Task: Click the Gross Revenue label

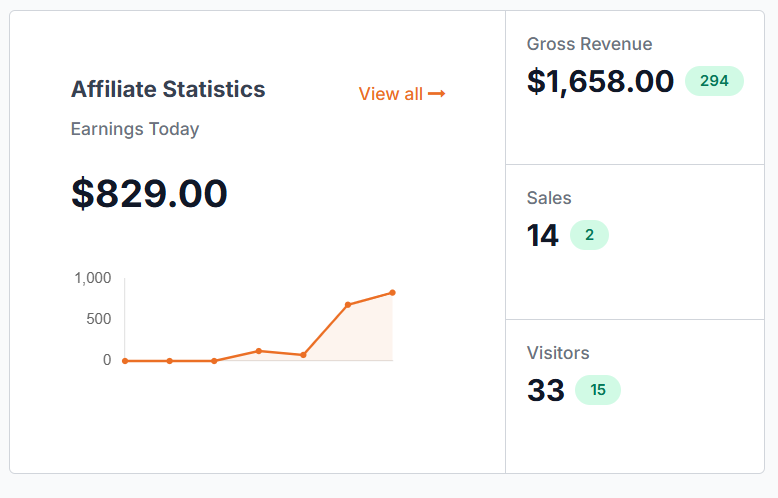Action: (589, 44)
